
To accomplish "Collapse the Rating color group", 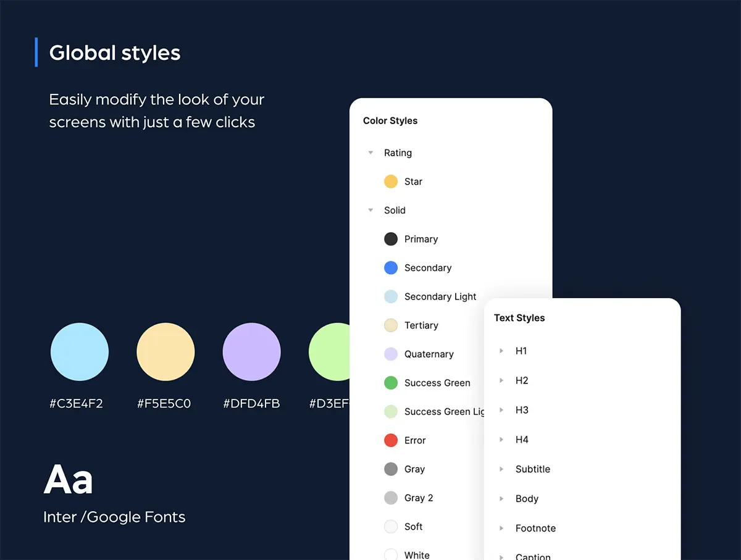I will 371,153.
